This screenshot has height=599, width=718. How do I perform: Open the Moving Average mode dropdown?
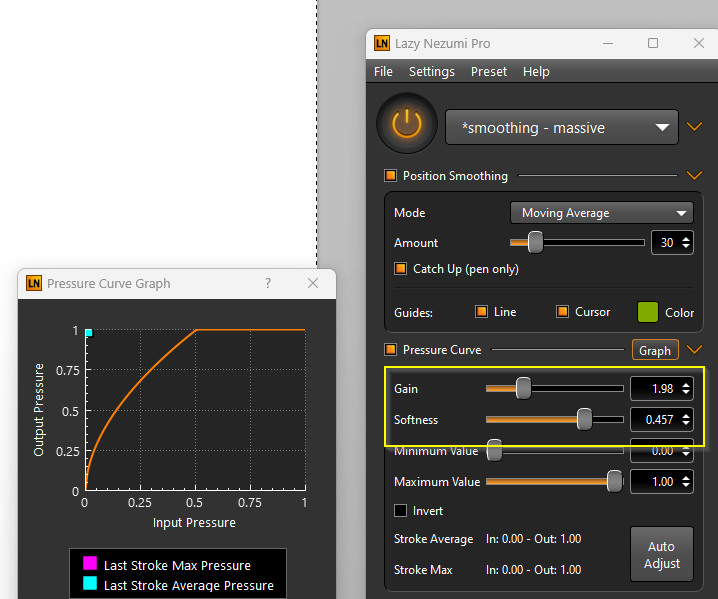pyautogui.click(x=602, y=213)
